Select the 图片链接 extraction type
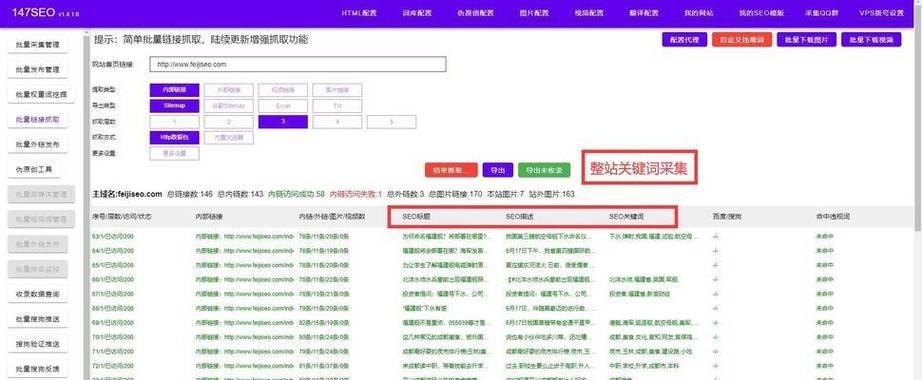The image size is (922, 380). (x=337, y=90)
